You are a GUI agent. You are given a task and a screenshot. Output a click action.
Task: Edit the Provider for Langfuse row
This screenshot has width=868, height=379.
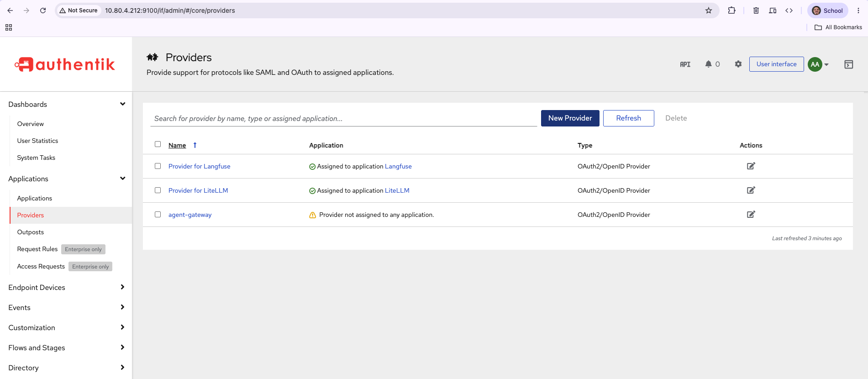pos(751,166)
